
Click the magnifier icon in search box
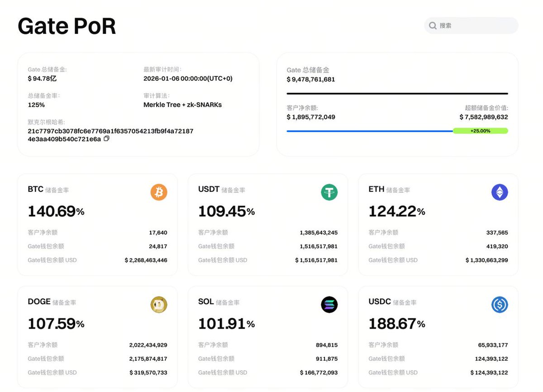click(433, 26)
